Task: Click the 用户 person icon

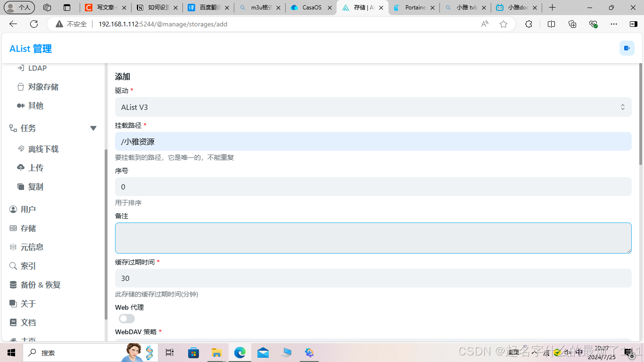Action: [x=13, y=209]
